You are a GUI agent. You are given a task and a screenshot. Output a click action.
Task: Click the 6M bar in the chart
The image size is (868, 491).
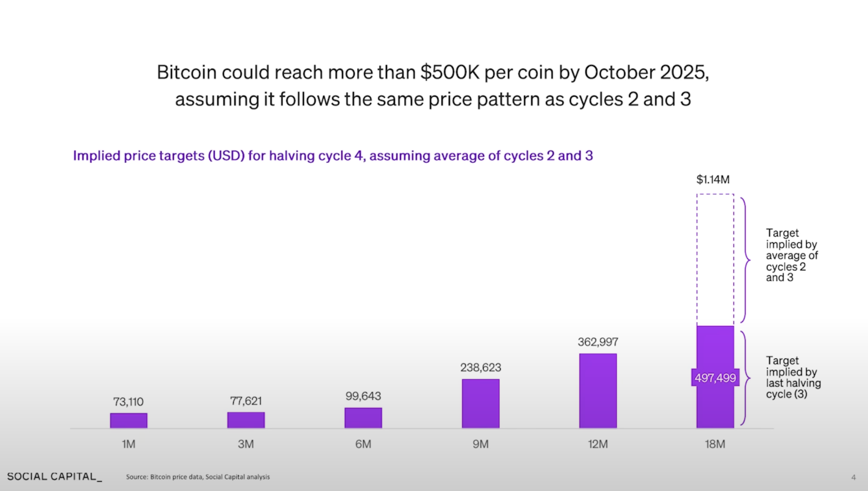pyautogui.click(x=363, y=418)
